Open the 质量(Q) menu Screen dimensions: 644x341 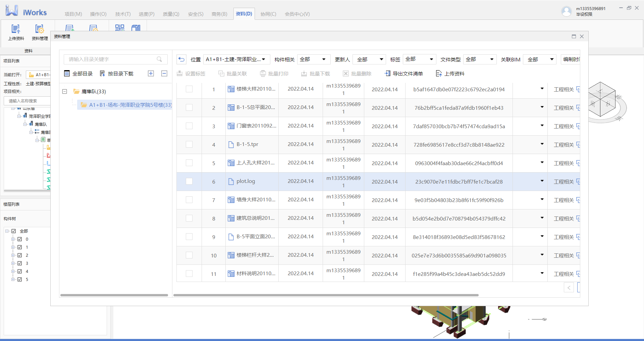click(171, 14)
